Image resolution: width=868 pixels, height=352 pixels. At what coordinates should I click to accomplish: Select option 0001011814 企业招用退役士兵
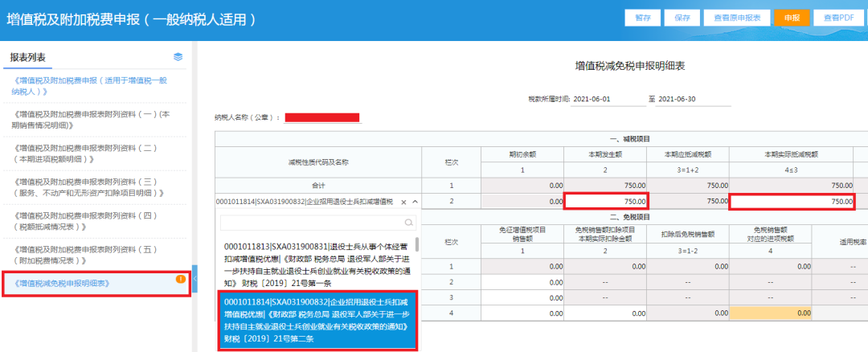point(317,320)
